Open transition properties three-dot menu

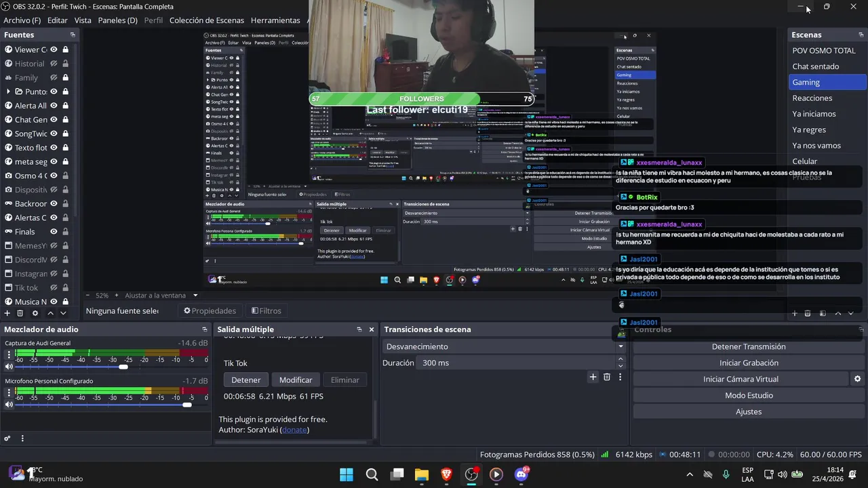(620, 377)
